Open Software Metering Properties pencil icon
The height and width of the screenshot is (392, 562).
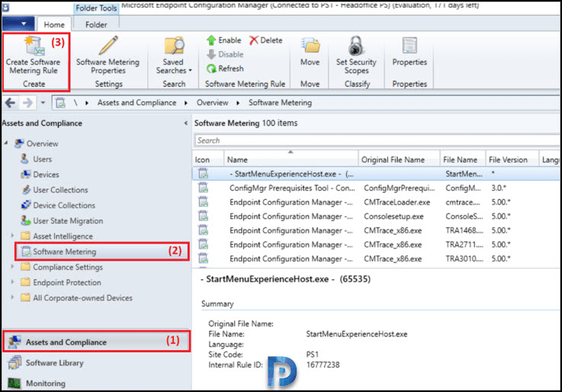(x=108, y=45)
